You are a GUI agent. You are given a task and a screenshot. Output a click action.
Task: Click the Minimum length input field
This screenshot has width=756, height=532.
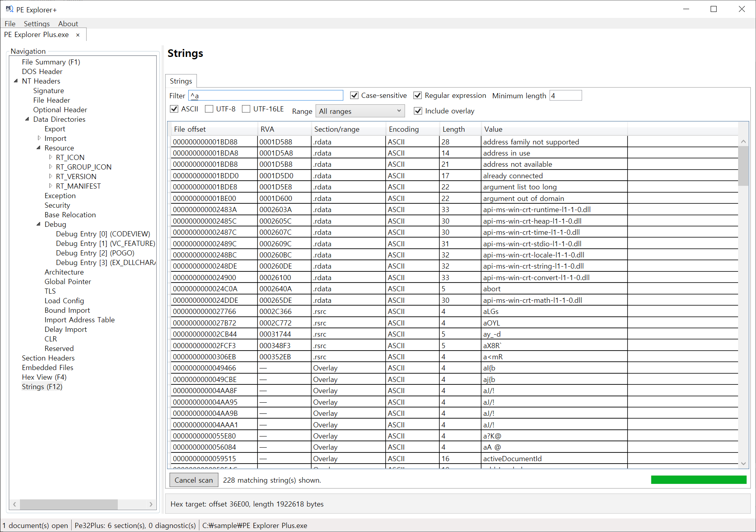pyautogui.click(x=565, y=95)
